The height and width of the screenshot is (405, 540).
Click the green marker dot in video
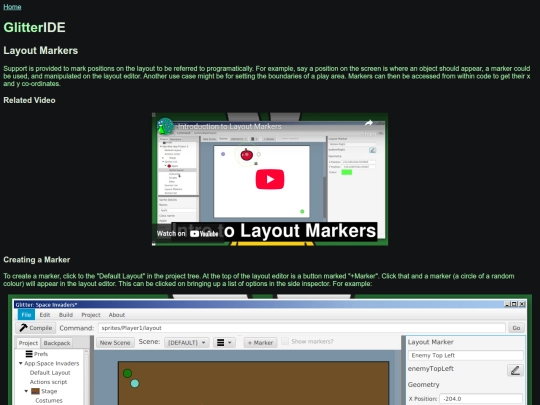[x=302, y=211]
